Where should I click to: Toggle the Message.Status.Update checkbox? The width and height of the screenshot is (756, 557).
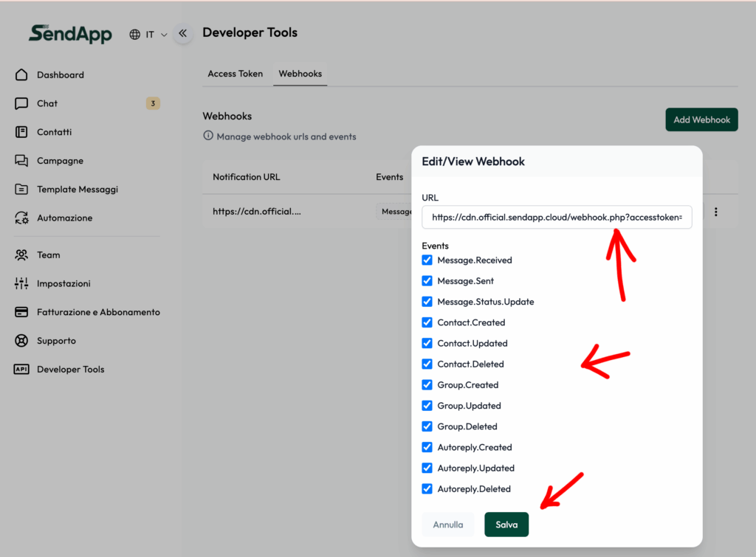point(427,302)
